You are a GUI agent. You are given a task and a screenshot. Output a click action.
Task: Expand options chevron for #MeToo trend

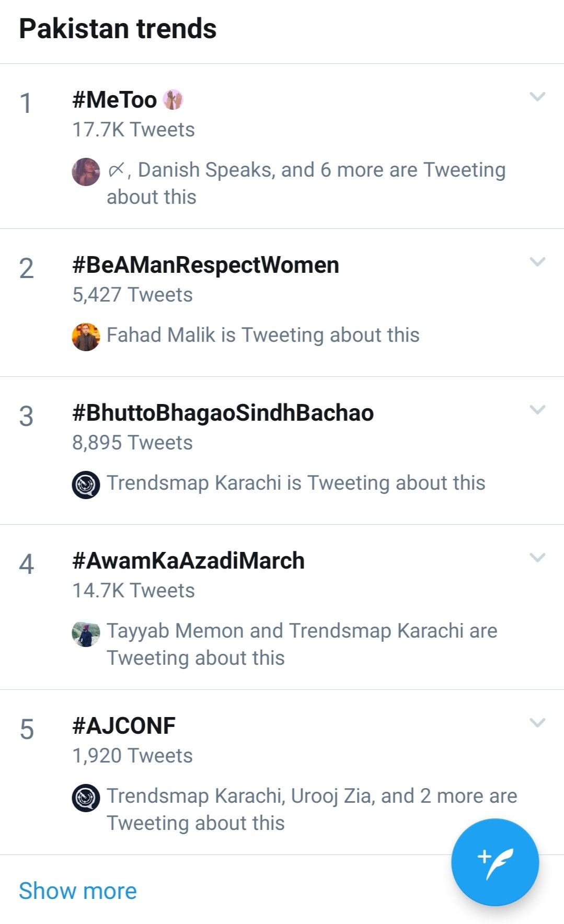pyautogui.click(x=537, y=97)
